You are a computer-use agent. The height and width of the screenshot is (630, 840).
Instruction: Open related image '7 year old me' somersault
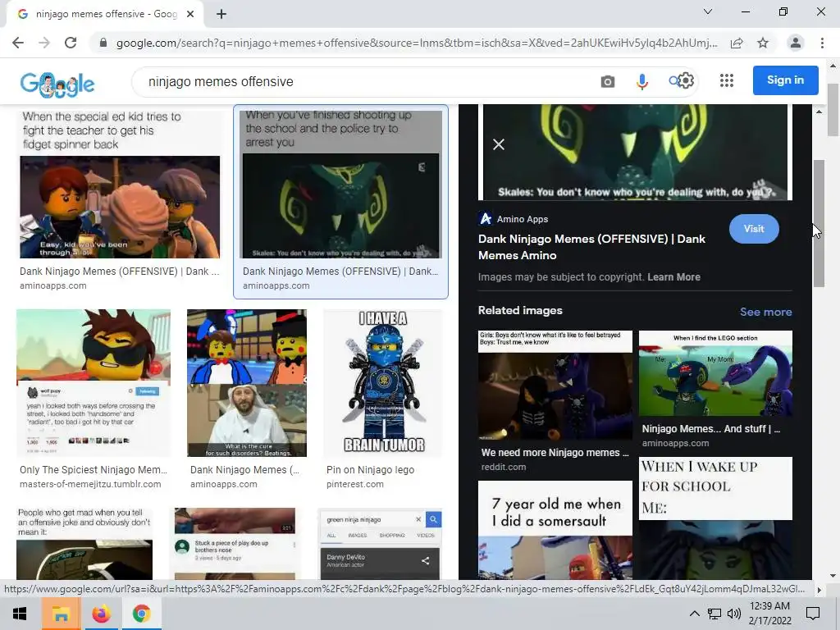555,531
